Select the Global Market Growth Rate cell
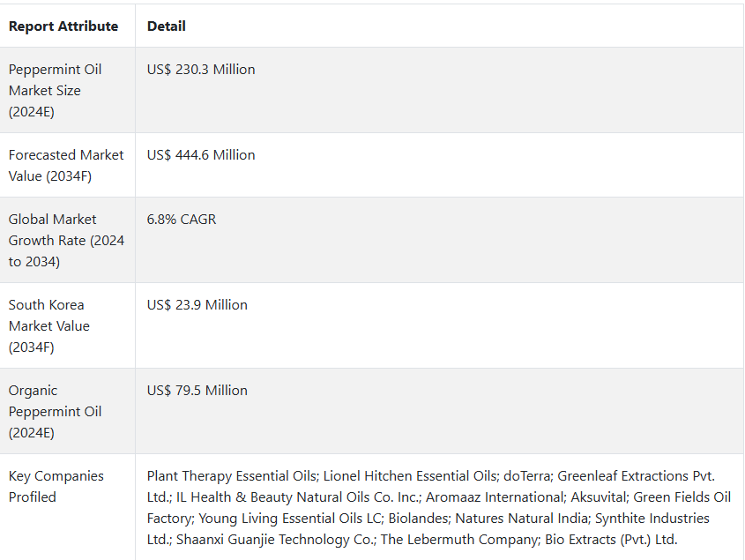 point(66,240)
